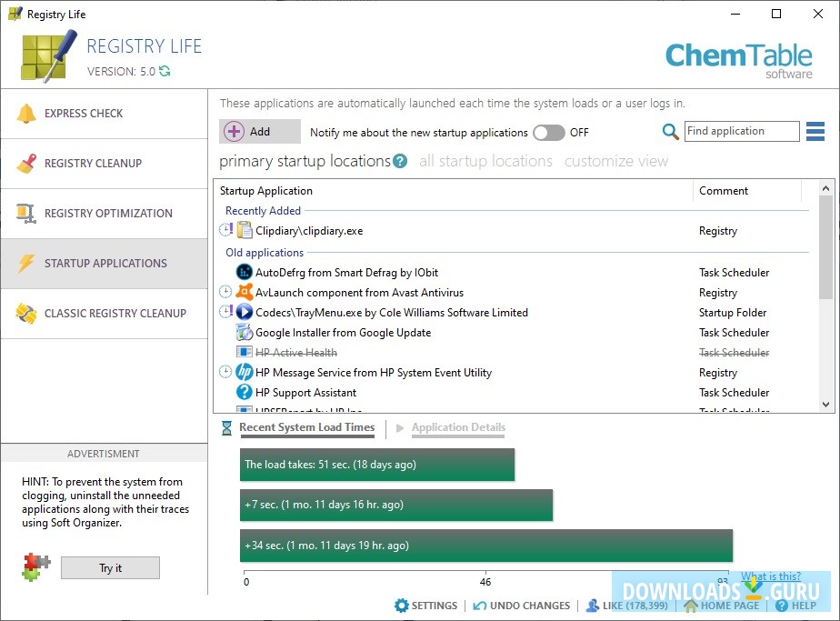Select Startup Applications in the sidebar
The width and height of the screenshot is (840, 621).
pos(104,263)
